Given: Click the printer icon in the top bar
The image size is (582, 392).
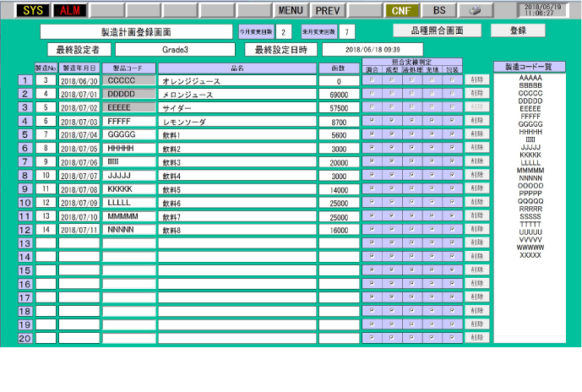Looking at the screenshot, I should coord(476,10).
